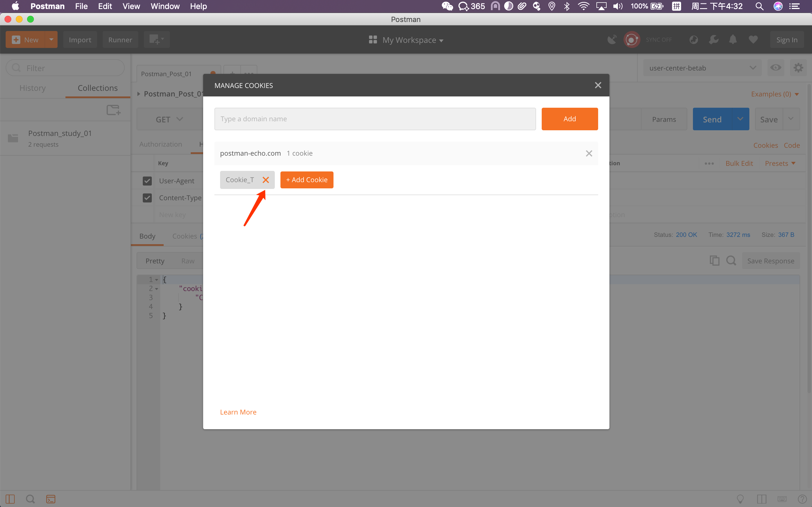Switch to Raw response view
Screen dimensions: 812x507
point(188,261)
